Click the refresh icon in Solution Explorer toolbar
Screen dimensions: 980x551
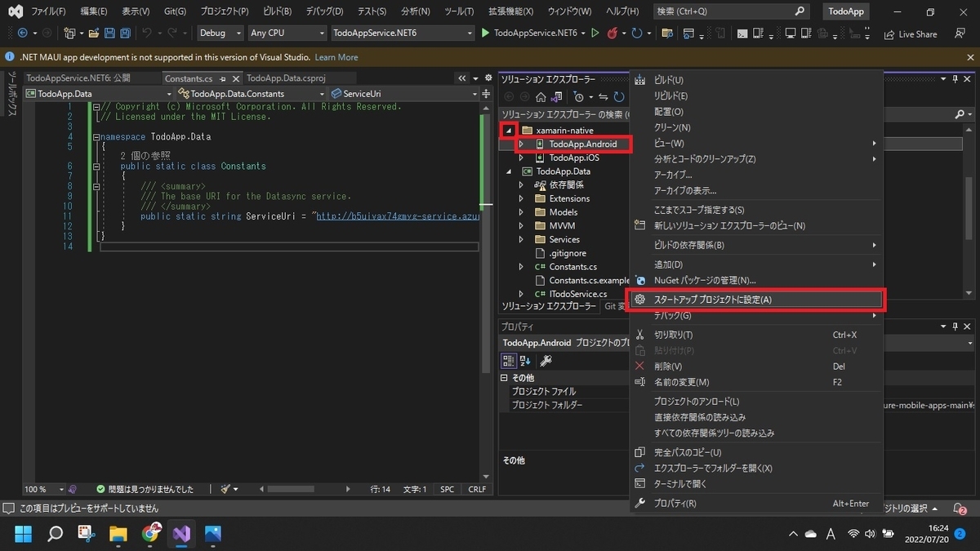pos(619,97)
